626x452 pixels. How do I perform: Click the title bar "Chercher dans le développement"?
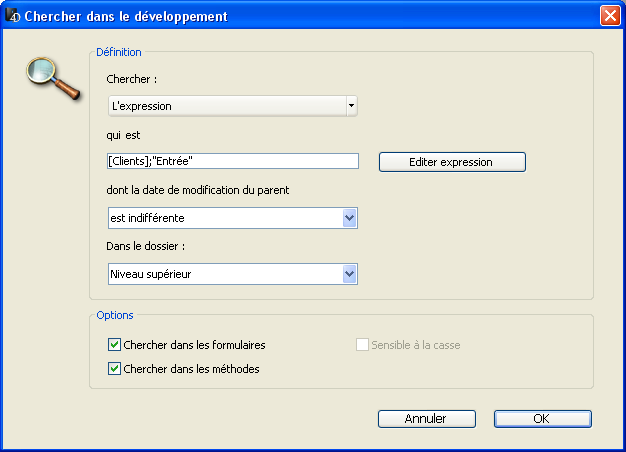tap(126, 16)
